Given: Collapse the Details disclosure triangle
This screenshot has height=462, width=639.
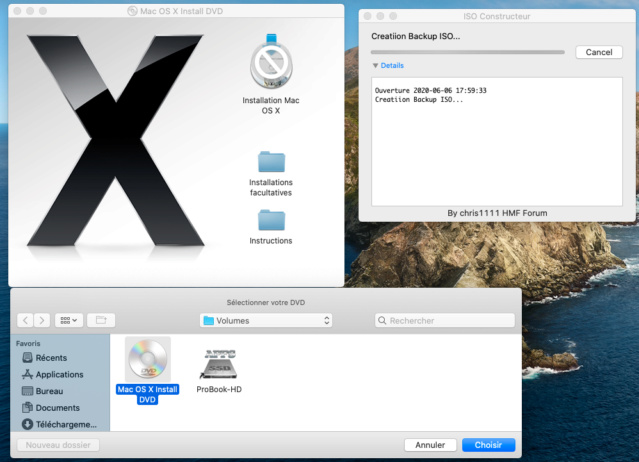Looking at the screenshot, I should 375,66.
